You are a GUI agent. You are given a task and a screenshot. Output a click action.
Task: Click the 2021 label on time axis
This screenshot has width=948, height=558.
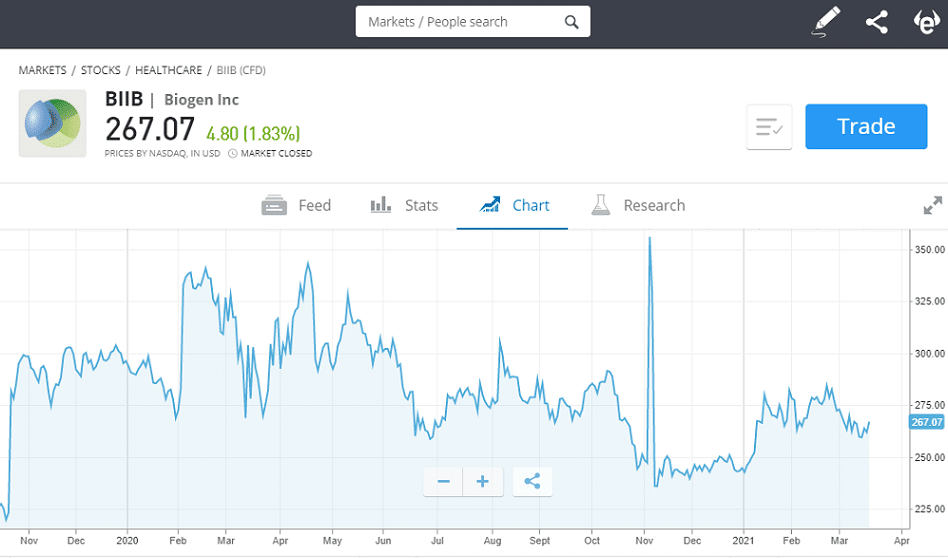coord(743,540)
